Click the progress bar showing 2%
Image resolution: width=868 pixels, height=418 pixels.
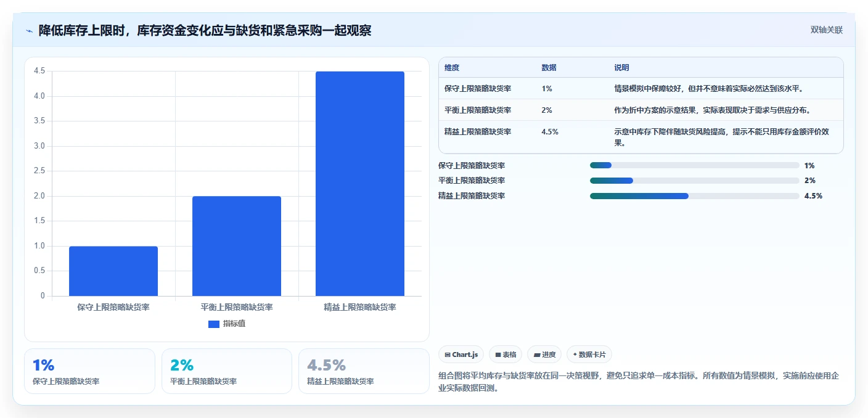pos(694,181)
